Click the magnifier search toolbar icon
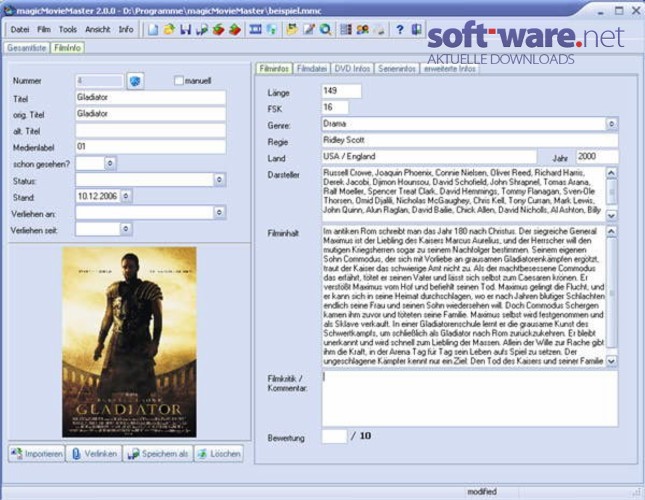This screenshot has width=645, height=500. click(x=325, y=30)
